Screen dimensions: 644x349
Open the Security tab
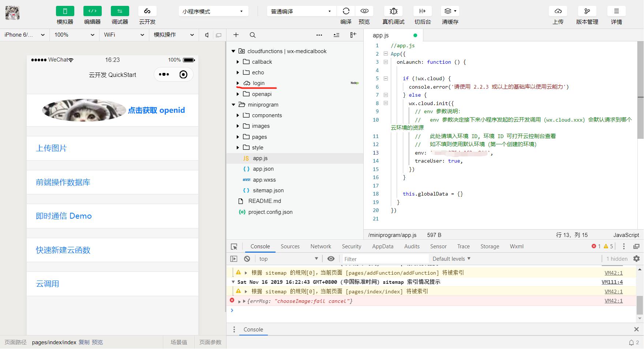point(351,246)
